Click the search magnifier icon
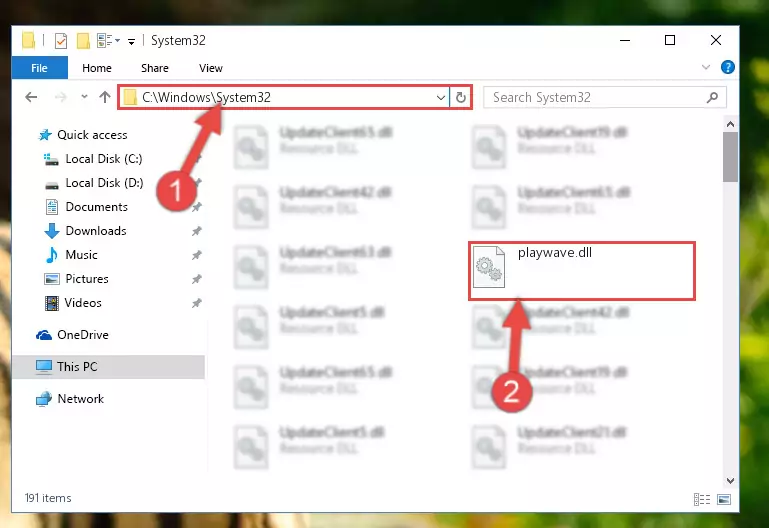 click(x=712, y=97)
